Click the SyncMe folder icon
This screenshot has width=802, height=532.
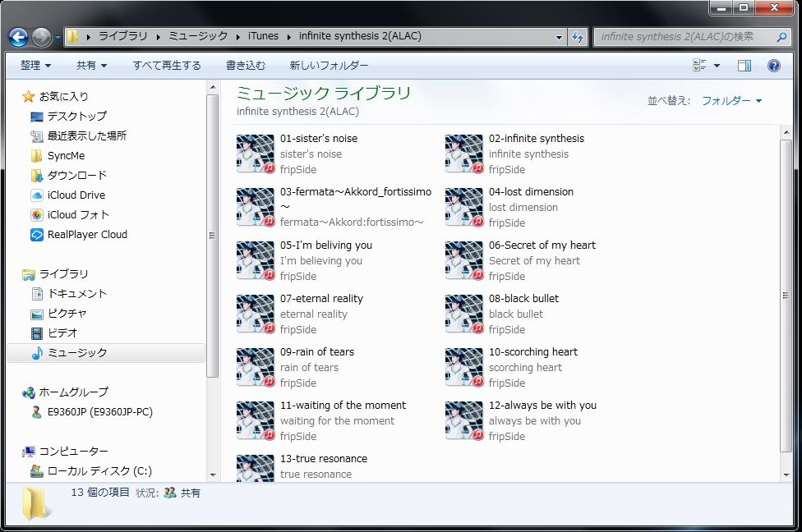tap(36, 156)
